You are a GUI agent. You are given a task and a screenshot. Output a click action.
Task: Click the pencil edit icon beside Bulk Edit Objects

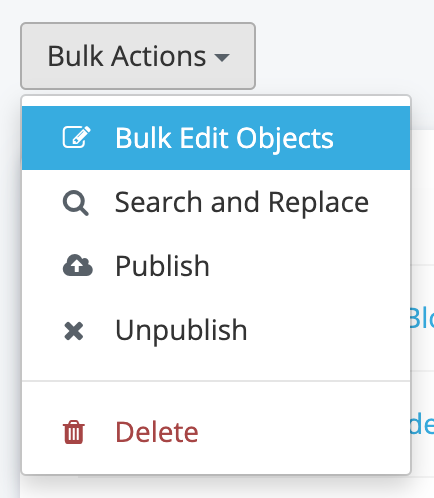coord(76,137)
